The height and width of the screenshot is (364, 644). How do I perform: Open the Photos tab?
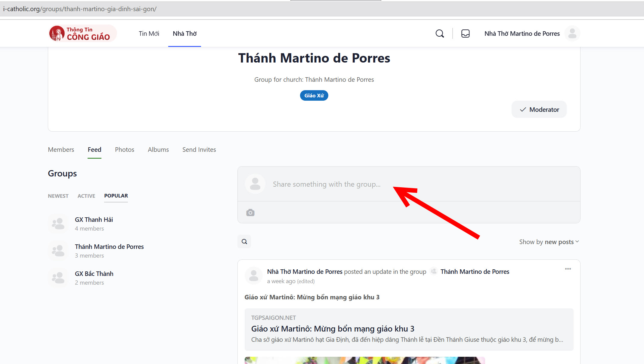pyautogui.click(x=124, y=150)
